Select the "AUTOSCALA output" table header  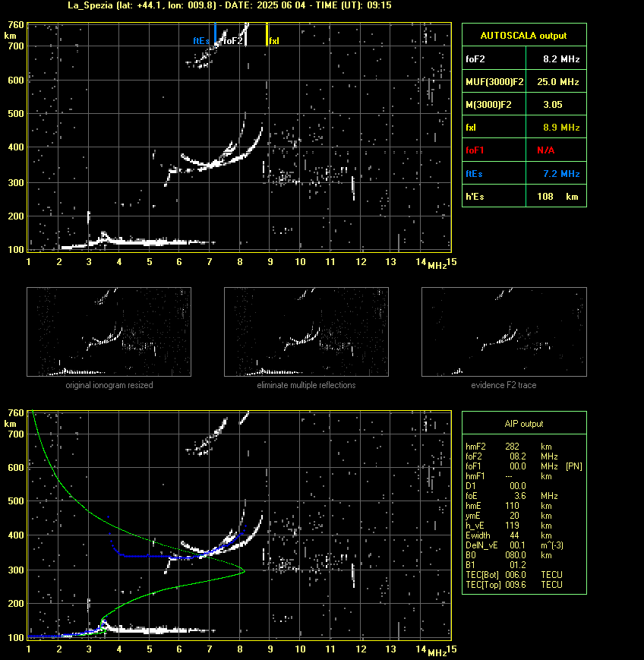coord(523,36)
